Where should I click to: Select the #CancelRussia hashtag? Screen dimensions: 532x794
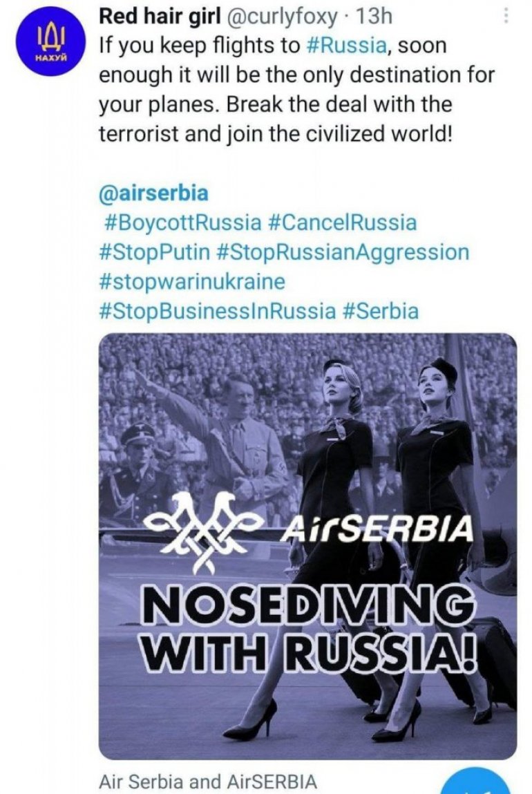(x=342, y=223)
